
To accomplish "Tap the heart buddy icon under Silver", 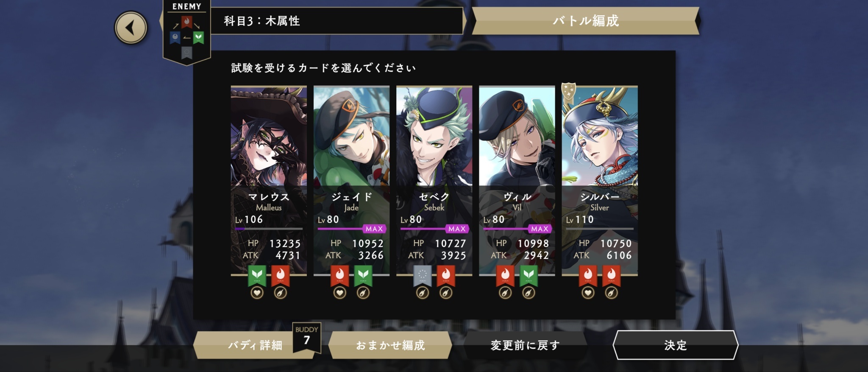I will (588, 293).
